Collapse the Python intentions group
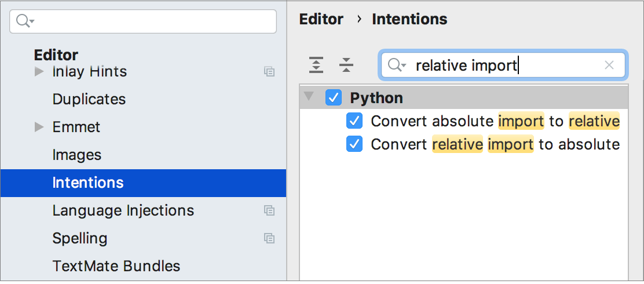 [x=310, y=97]
